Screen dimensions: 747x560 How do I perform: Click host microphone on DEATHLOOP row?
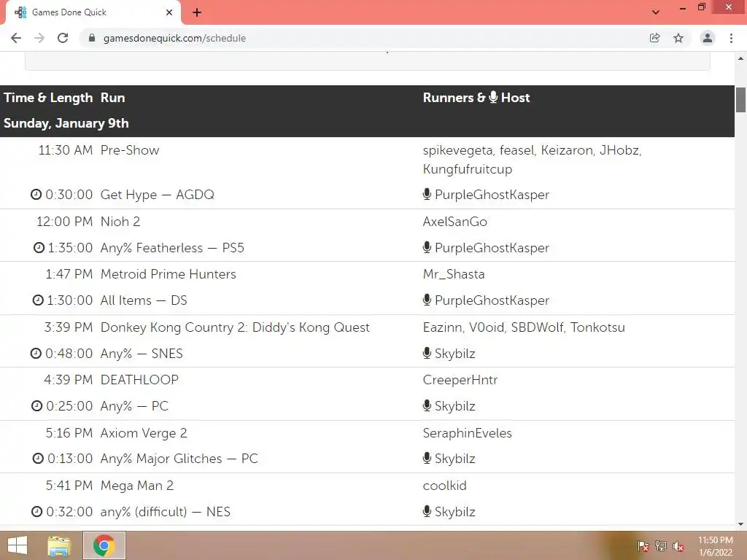coord(427,405)
